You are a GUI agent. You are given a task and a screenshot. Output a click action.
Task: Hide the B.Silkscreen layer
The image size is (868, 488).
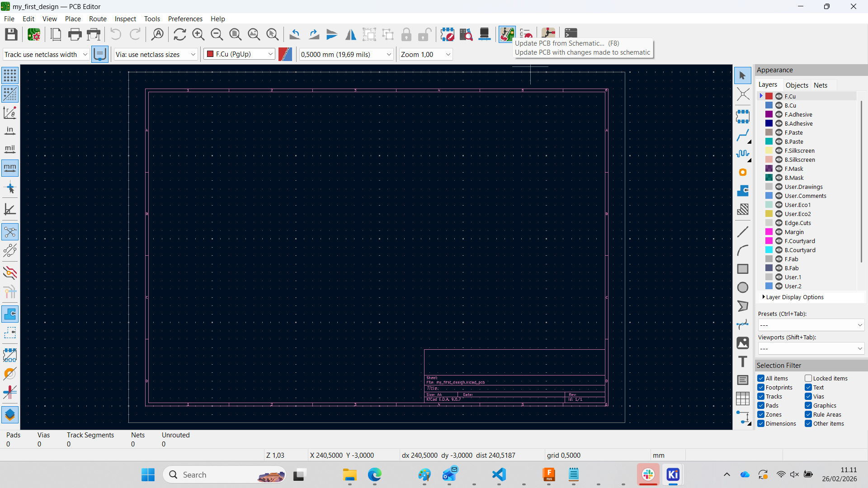tap(779, 160)
